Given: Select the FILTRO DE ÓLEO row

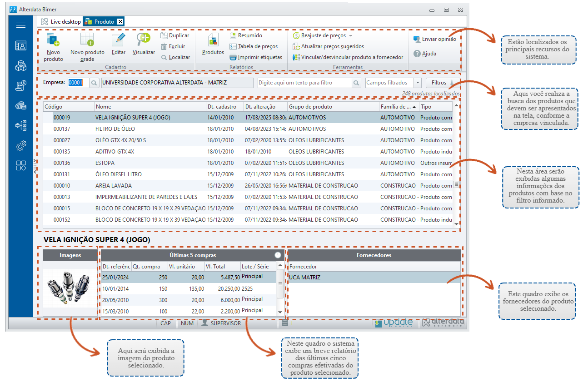Looking at the screenshot, I should [x=248, y=129].
